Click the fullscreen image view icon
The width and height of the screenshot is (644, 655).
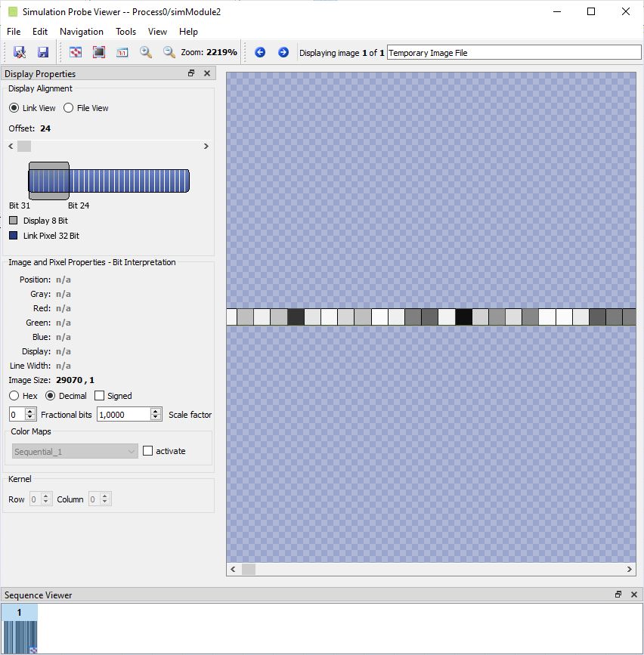pyautogui.click(x=99, y=52)
